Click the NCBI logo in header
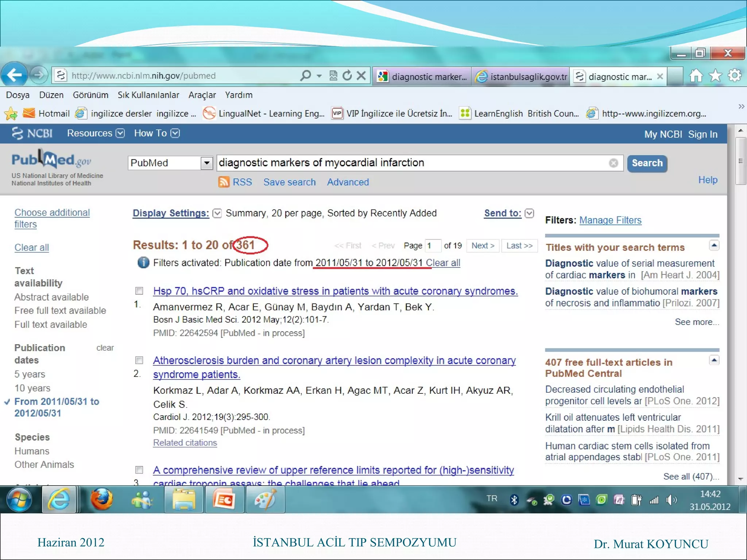The width and height of the screenshot is (747, 560). [33, 133]
